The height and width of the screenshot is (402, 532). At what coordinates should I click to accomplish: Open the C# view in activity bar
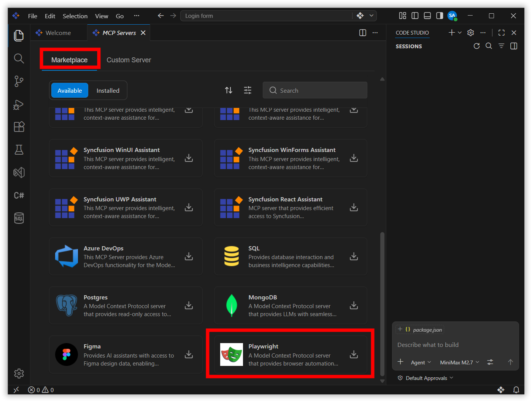19,195
